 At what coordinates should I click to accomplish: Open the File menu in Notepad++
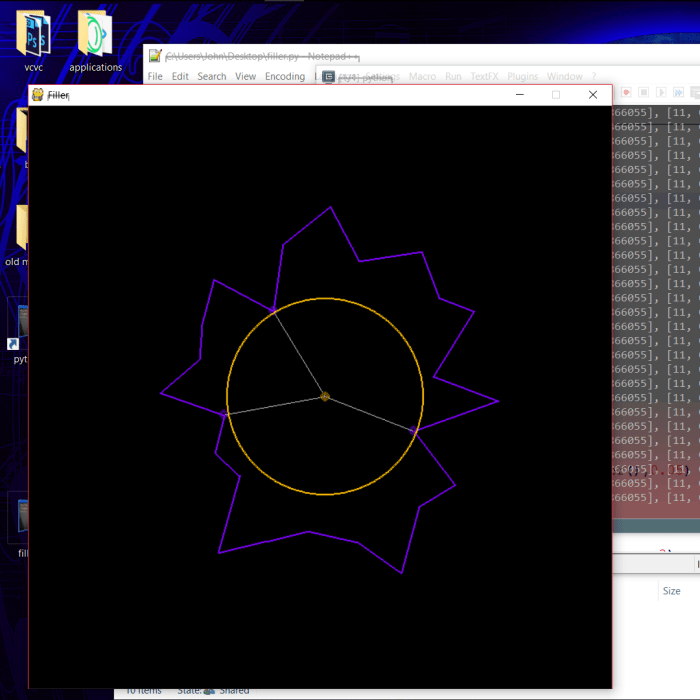click(x=155, y=76)
